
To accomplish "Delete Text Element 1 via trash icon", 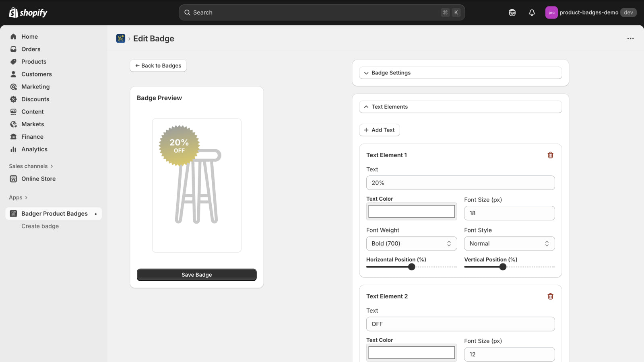I will [x=550, y=155].
